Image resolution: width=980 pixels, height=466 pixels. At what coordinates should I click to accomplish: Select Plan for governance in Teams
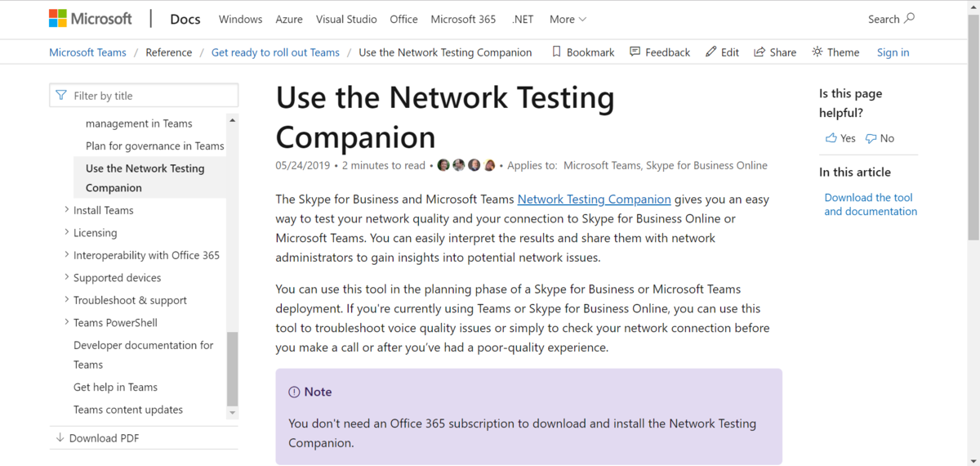tap(155, 146)
